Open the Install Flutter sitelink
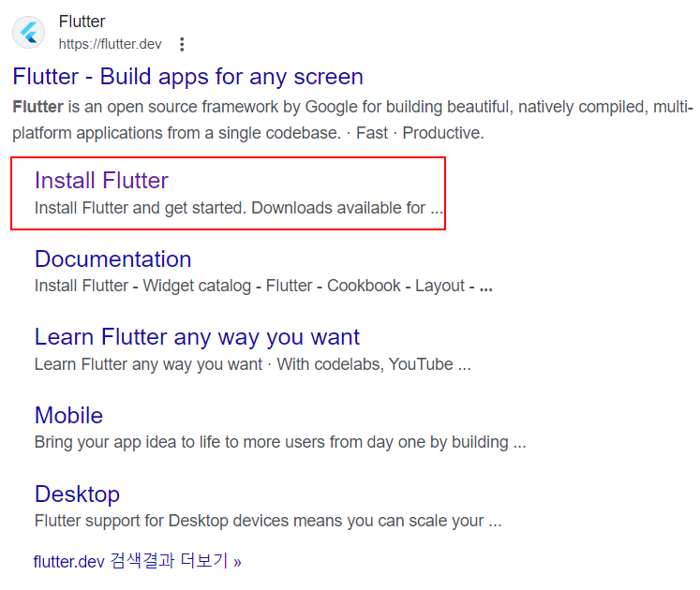This screenshot has height=590, width=700. 101,181
